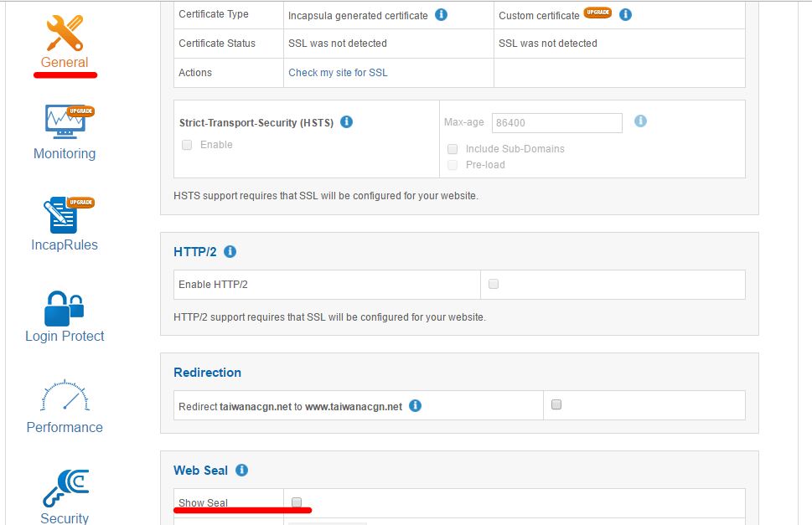Image resolution: width=812 pixels, height=525 pixels.
Task: Open the General settings wrench icon
Action: point(65,33)
